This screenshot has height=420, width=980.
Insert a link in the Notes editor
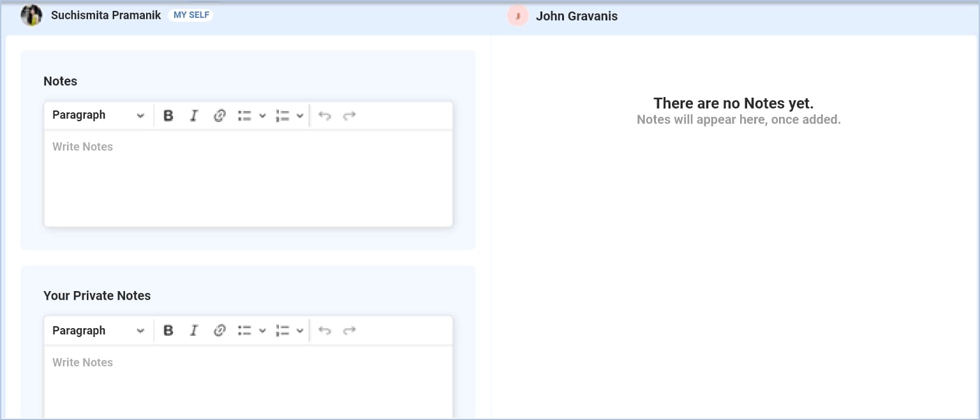pos(219,116)
